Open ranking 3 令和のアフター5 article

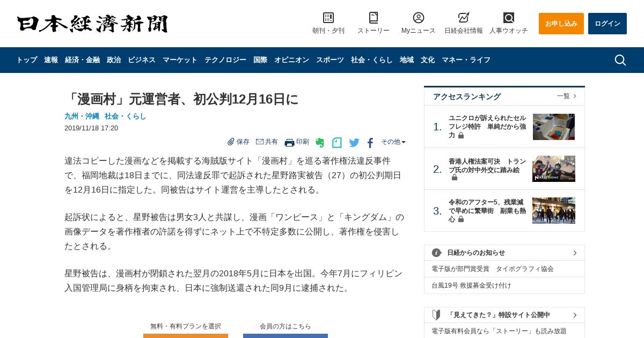point(487,210)
